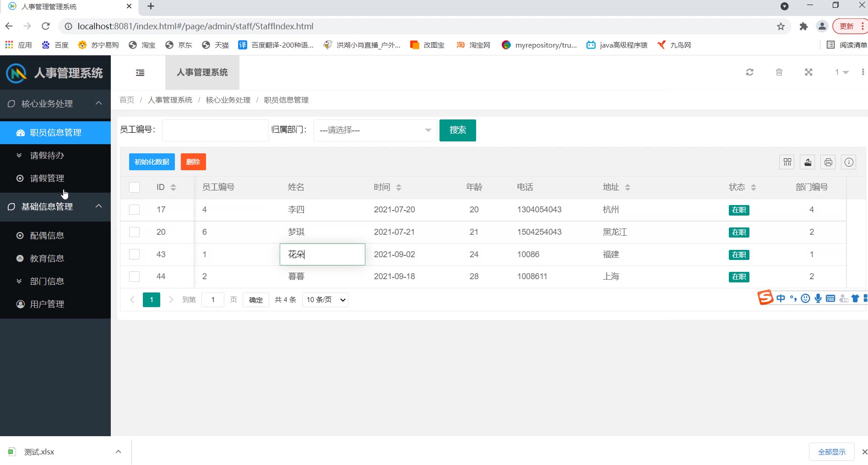Click the system logo in sidebar
This screenshot has width=868, height=465.
pos(16,73)
